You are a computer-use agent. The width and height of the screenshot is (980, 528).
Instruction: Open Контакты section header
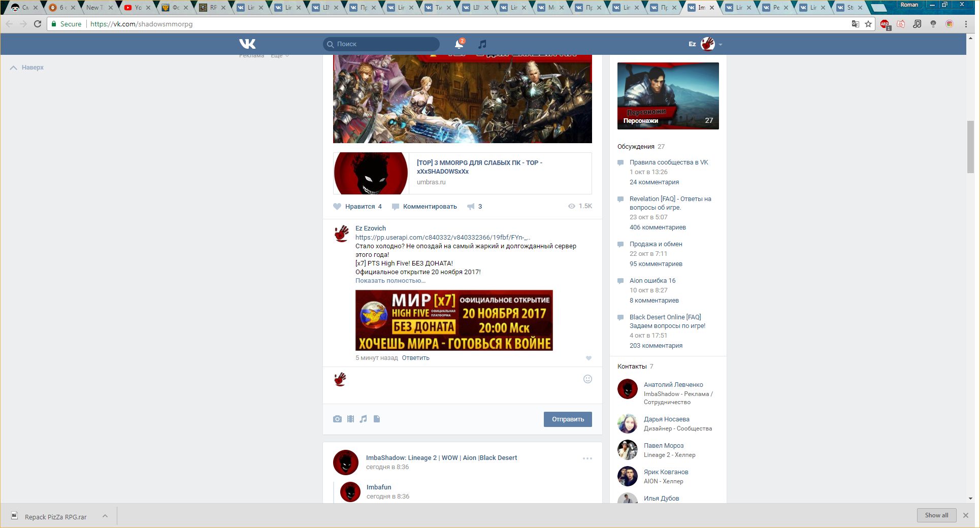(x=632, y=367)
